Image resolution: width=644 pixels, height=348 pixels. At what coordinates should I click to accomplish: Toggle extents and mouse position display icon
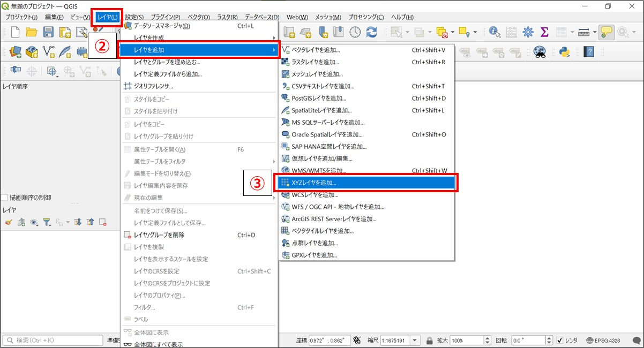pos(357,341)
